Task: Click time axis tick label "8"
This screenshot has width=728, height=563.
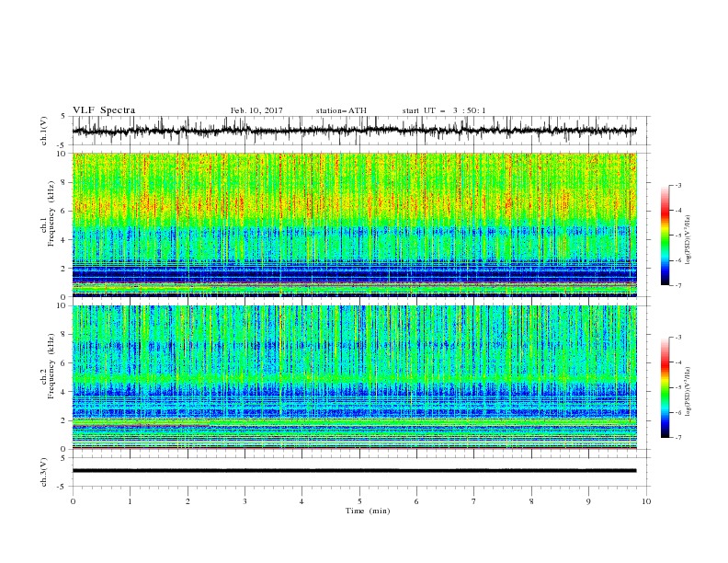Action: (x=531, y=501)
